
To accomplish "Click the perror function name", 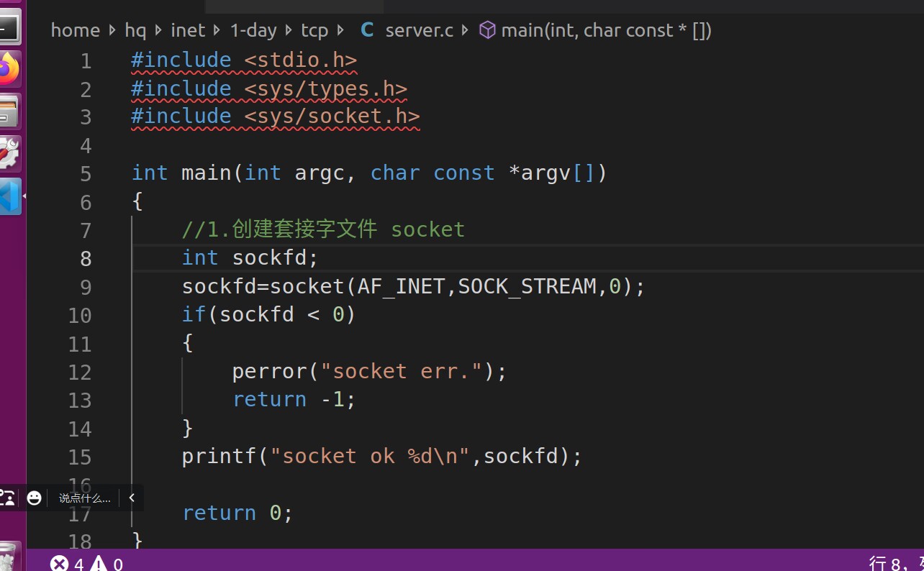I will tap(269, 371).
